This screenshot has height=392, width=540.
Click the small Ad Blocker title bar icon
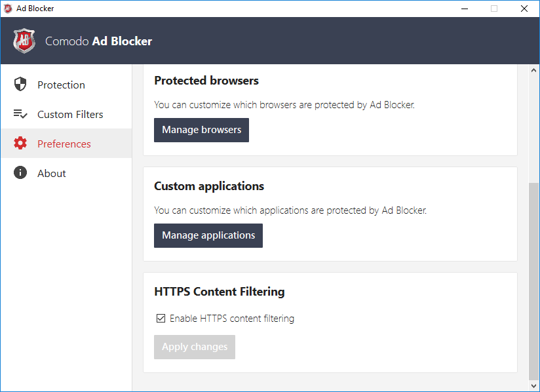coord(8,9)
